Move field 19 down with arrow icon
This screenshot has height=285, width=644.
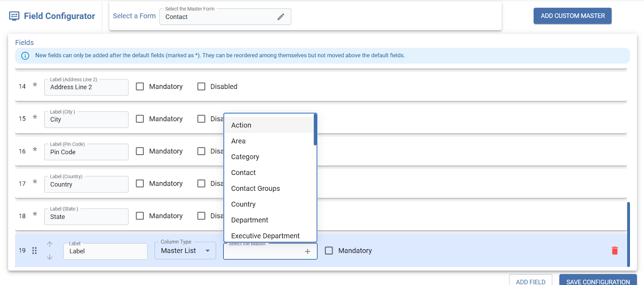[x=50, y=257]
